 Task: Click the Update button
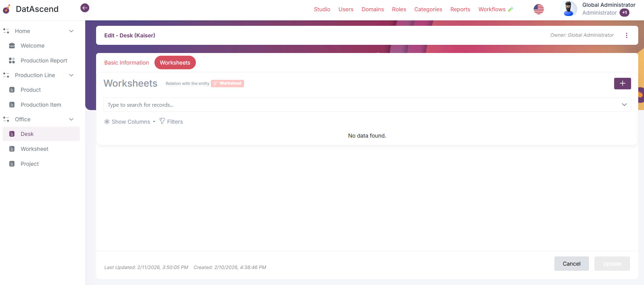[x=612, y=264]
